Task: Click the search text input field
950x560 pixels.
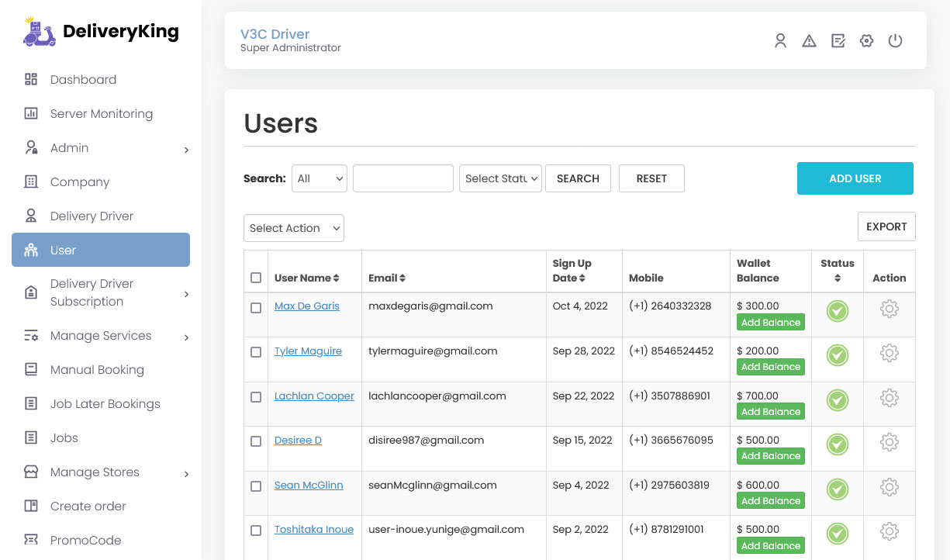Action: (402, 178)
